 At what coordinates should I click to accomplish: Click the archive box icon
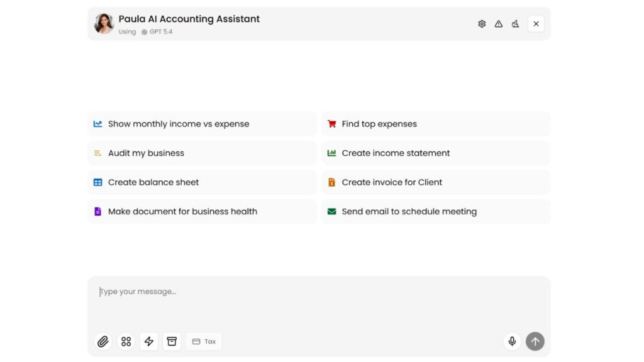[x=172, y=341]
